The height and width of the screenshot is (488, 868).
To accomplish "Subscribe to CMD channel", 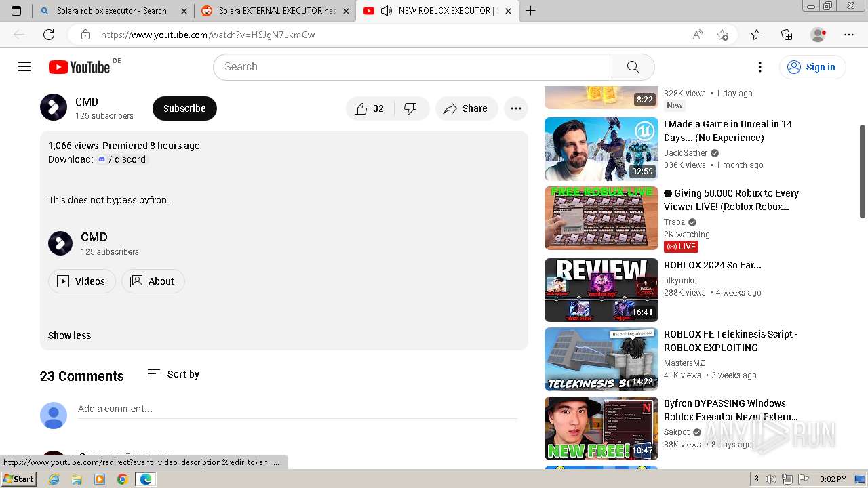I will click(x=184, y=108).
